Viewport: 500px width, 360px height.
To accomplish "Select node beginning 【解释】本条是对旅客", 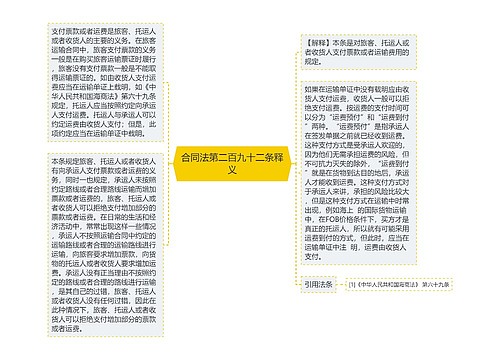I will 359,52.
